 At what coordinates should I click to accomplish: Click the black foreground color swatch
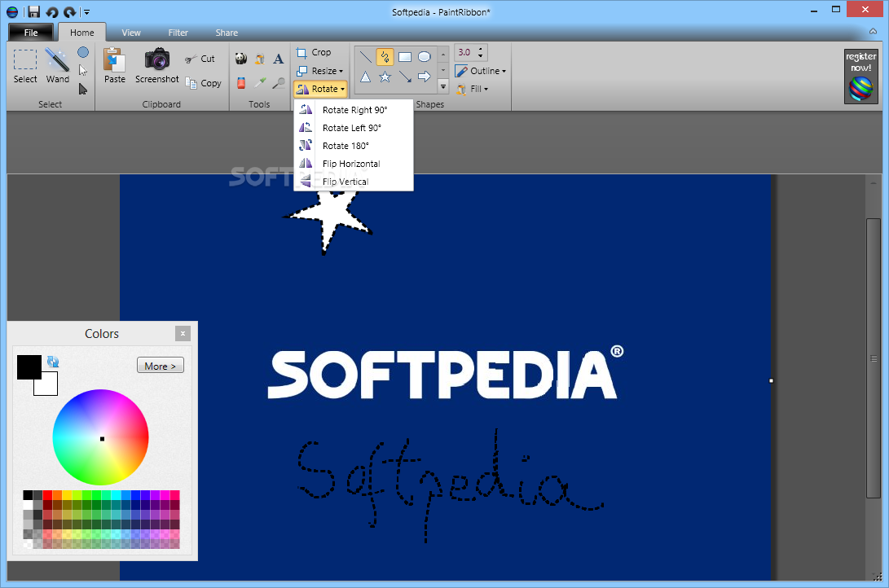point(29,367)
